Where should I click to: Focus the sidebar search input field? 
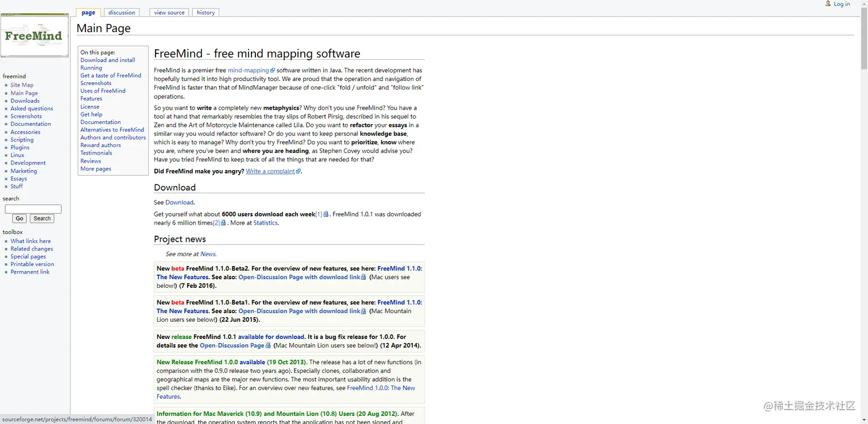[33, 209]
